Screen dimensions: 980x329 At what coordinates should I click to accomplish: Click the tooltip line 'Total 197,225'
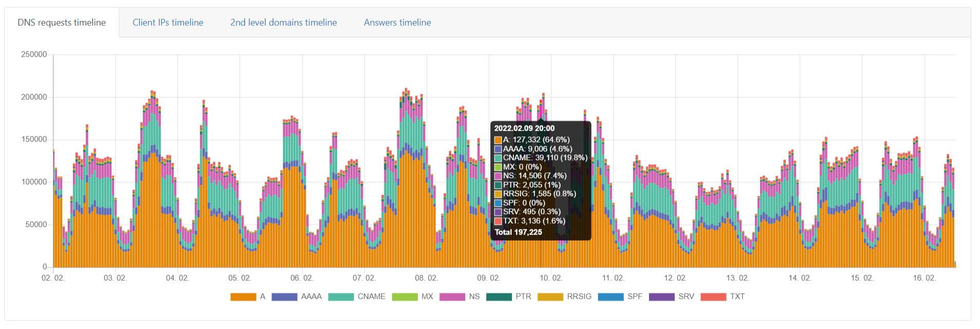518,232
